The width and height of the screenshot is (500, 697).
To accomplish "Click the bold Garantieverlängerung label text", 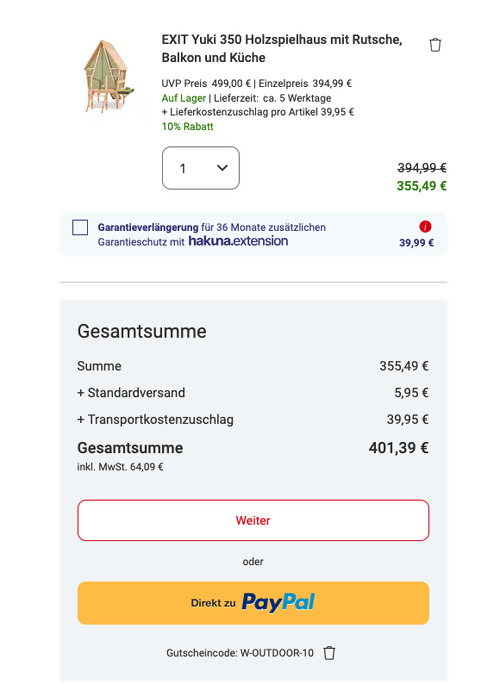I will click(x=148, y=227).
